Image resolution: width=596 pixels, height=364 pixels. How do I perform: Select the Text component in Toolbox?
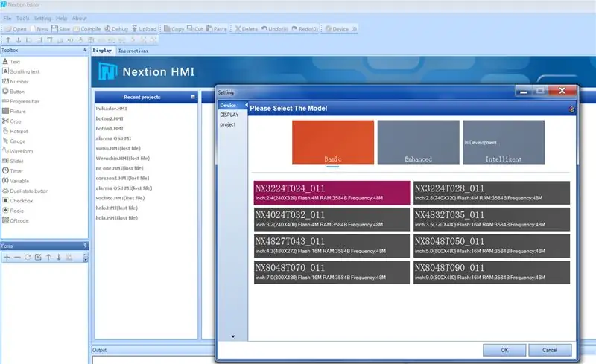click(11, 62)
